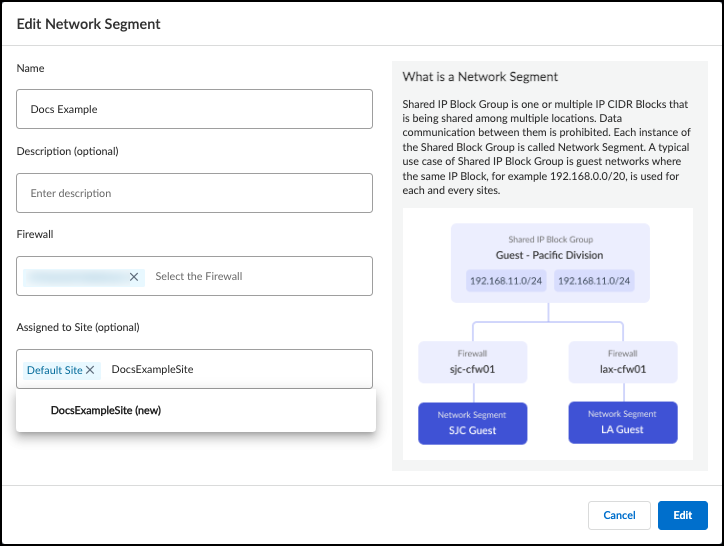
Task: Remove the Default Site tag
Action: click(91, 370)
